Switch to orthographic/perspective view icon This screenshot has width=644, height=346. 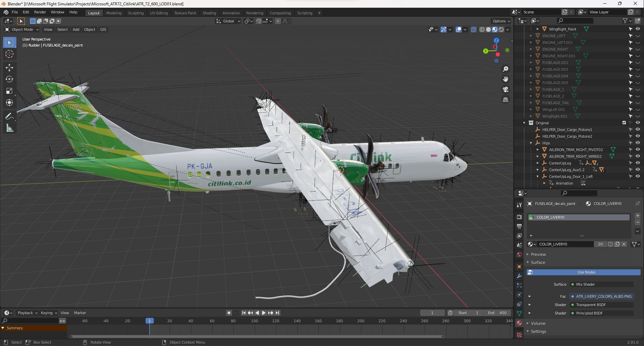pos(505,100)
